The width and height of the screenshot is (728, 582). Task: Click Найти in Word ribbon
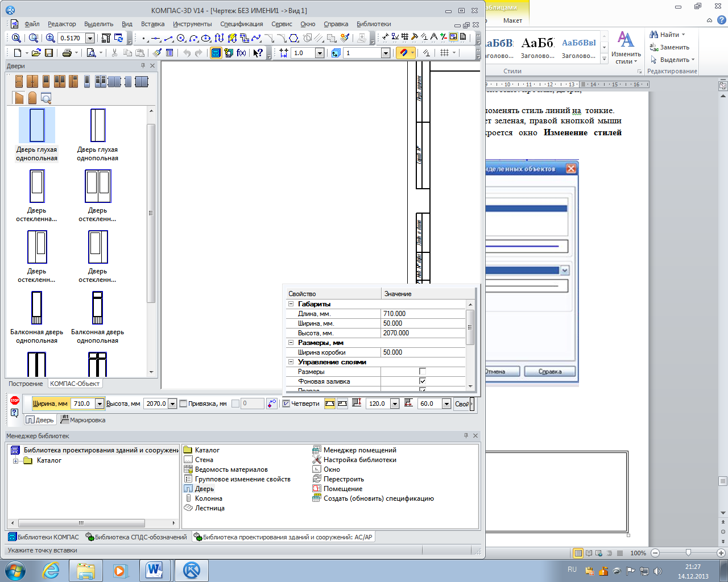(668, 35)
